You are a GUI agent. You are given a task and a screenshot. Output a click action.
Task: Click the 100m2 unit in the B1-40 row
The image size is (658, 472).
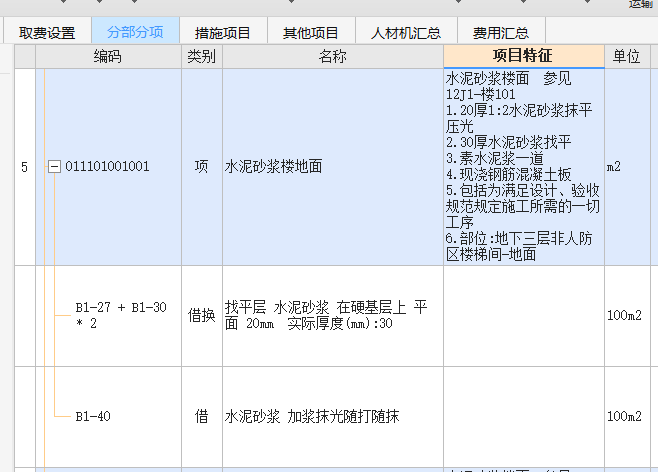click(x=627, y=417)
